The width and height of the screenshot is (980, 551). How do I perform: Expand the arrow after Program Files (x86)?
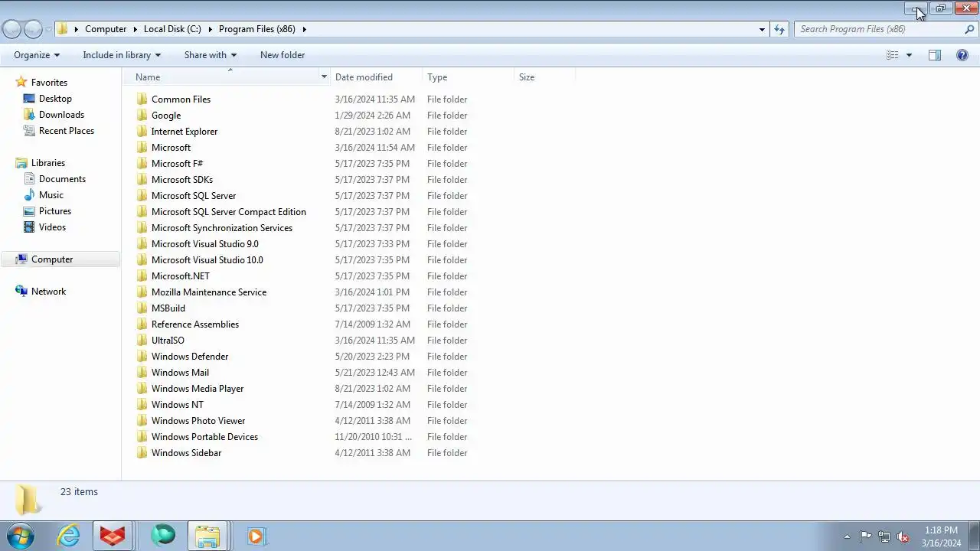tap(304, 29)
